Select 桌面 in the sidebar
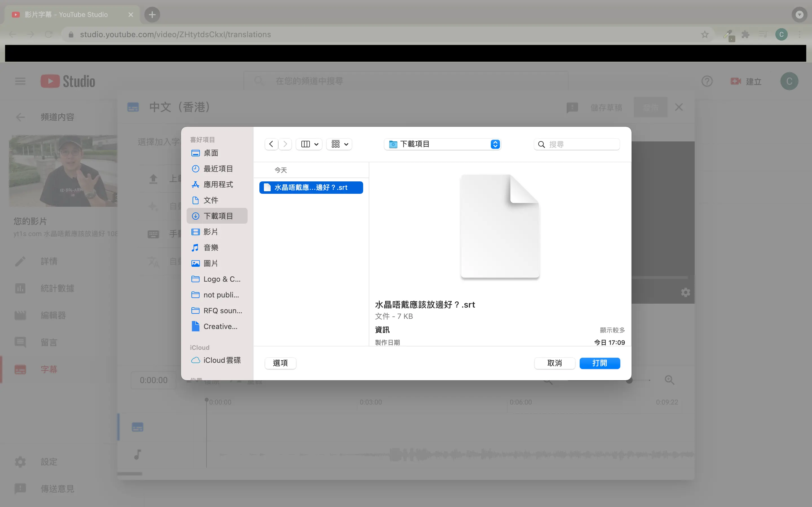Screen dimensions: 812x507 [211, 153]
